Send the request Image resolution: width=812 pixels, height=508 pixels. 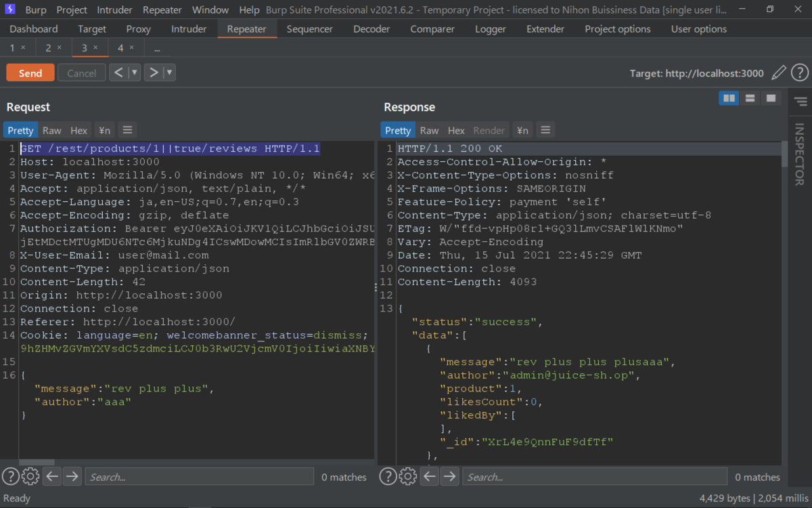pos(30,73)
